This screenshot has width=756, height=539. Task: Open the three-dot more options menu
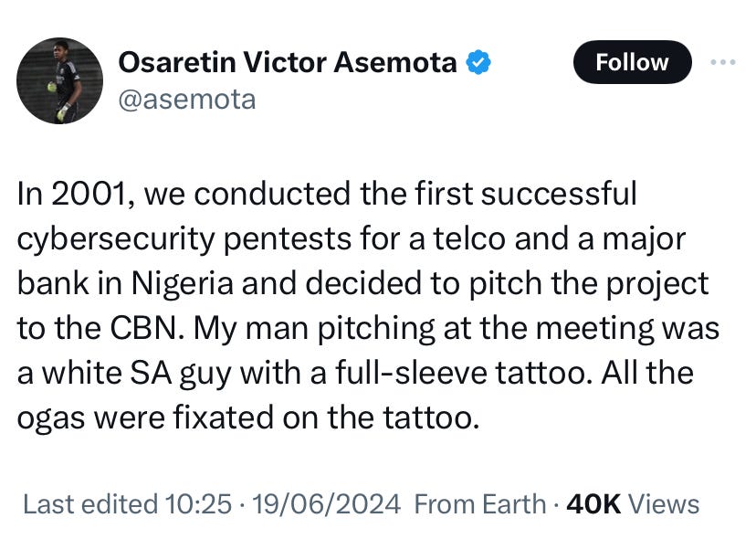point(723,62)
